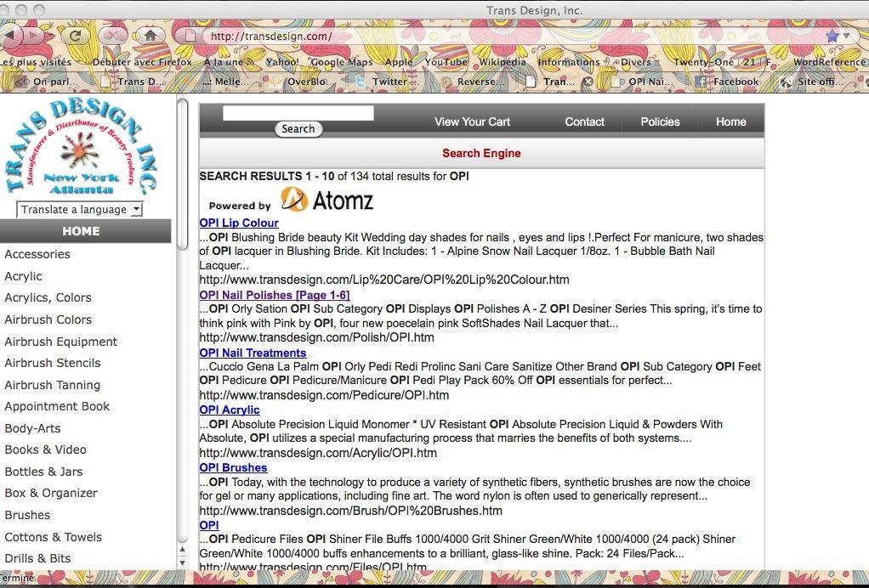Open the WordReference bookmark
869x588 pixels.
tap(829, 62)
